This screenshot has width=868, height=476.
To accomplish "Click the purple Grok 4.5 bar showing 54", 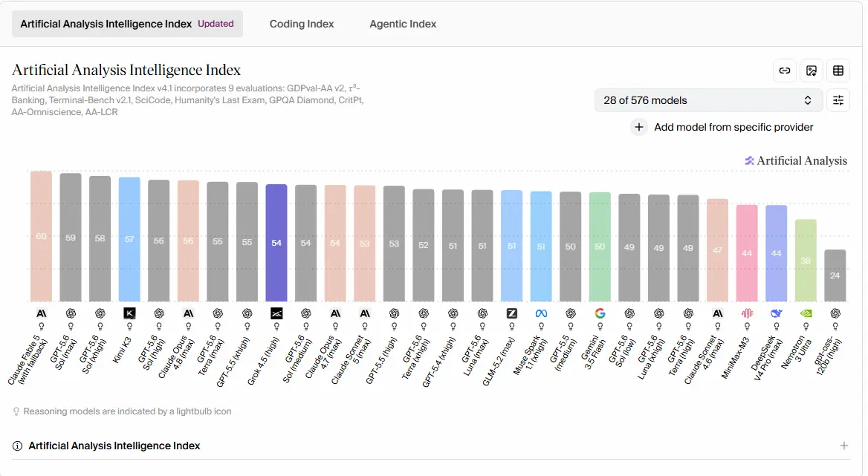I will coord(276,243).
